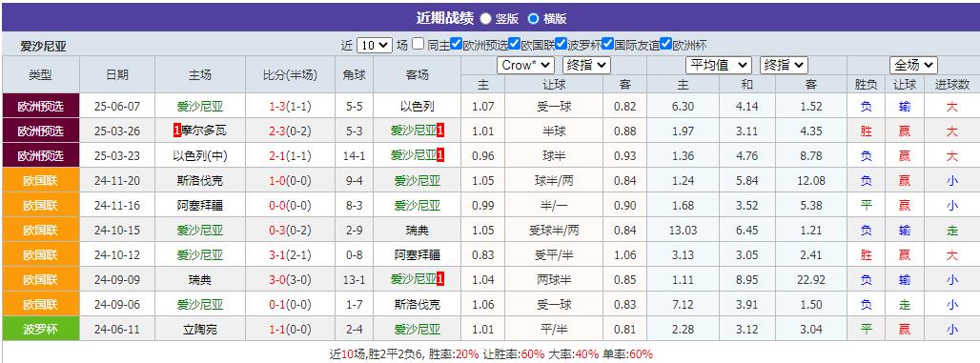Click the 8.95 draw odds value

click(x=746, y=280)
